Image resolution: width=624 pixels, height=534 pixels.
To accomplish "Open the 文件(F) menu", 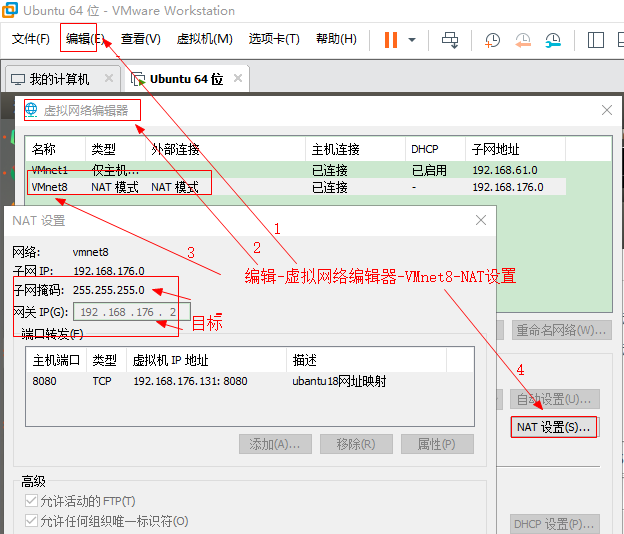I will [31, 39].
